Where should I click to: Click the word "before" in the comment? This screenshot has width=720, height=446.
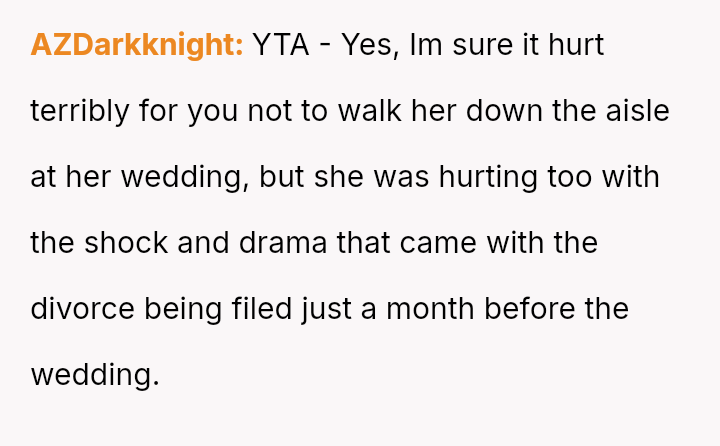click(x=539, y=309)
